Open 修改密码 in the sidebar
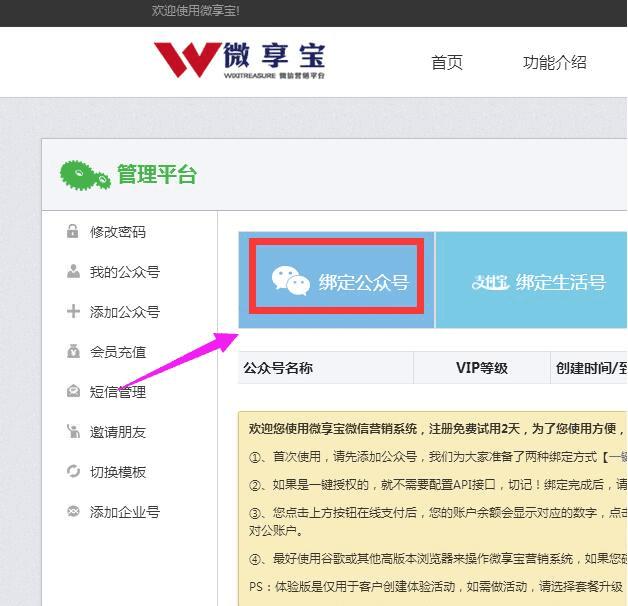 (118, 232)
